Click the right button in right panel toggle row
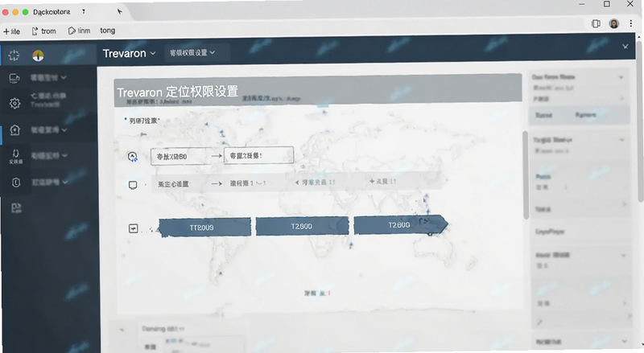Viewport: 644px width, 353px height. pyautogui.click(x=586, y=115)
